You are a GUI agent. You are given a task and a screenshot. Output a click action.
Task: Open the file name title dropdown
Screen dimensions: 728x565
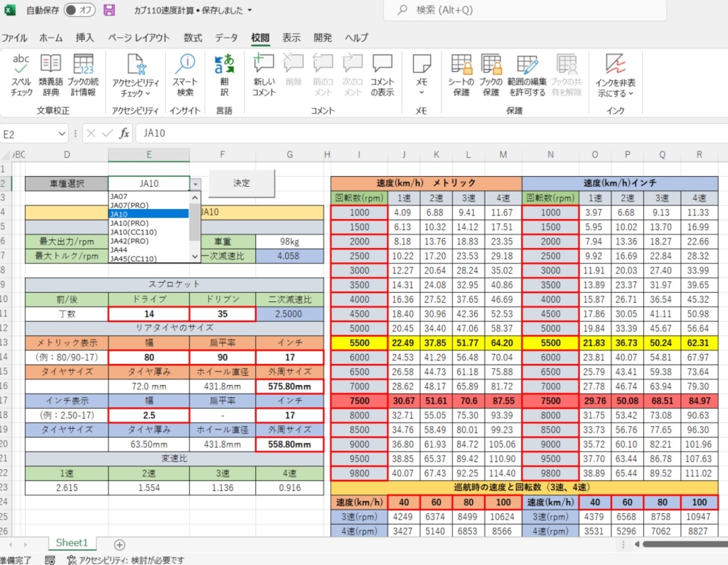point(250,10)
